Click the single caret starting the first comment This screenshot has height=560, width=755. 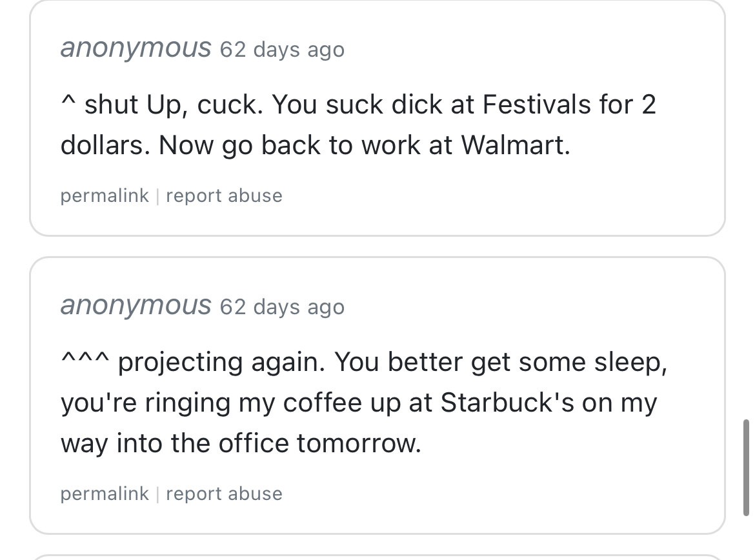click(68, 103)
